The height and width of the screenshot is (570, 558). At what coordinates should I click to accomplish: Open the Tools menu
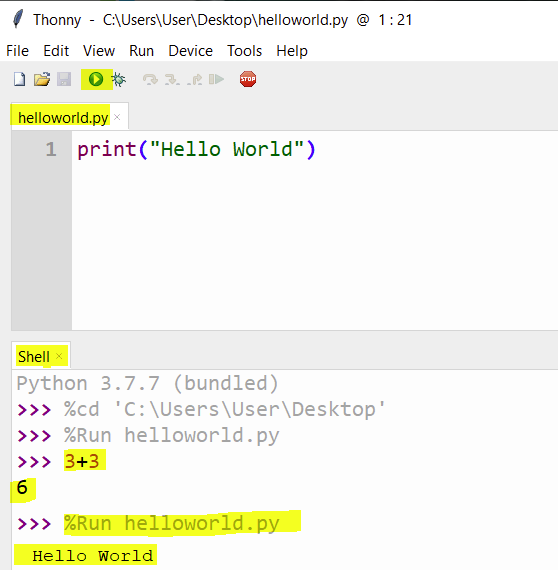tap(244, 51)
